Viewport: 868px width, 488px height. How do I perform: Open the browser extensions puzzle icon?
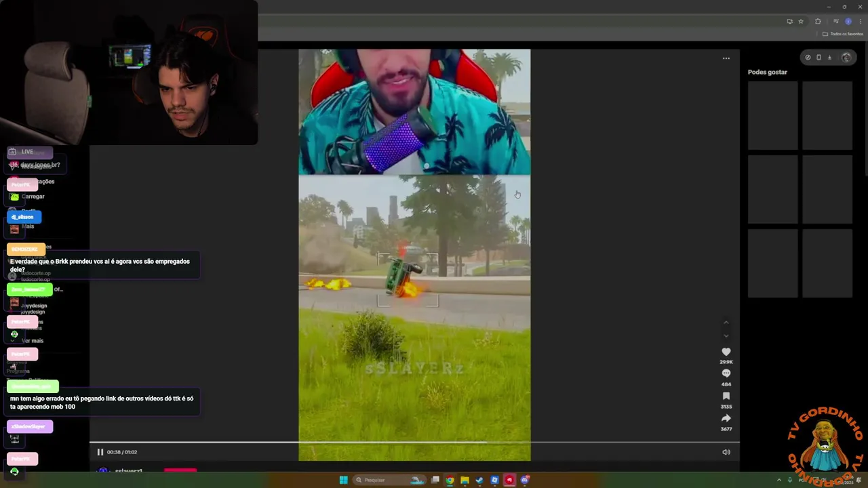818,22
